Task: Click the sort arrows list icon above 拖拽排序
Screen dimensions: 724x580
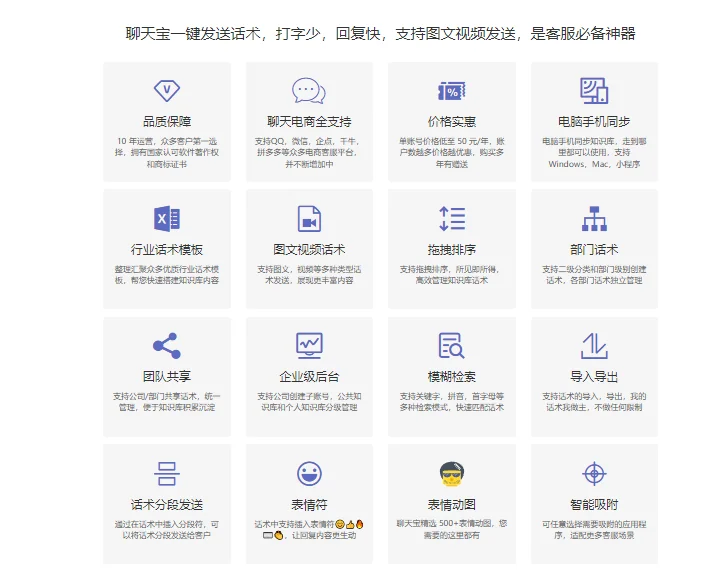Action: tap(452, 218)
